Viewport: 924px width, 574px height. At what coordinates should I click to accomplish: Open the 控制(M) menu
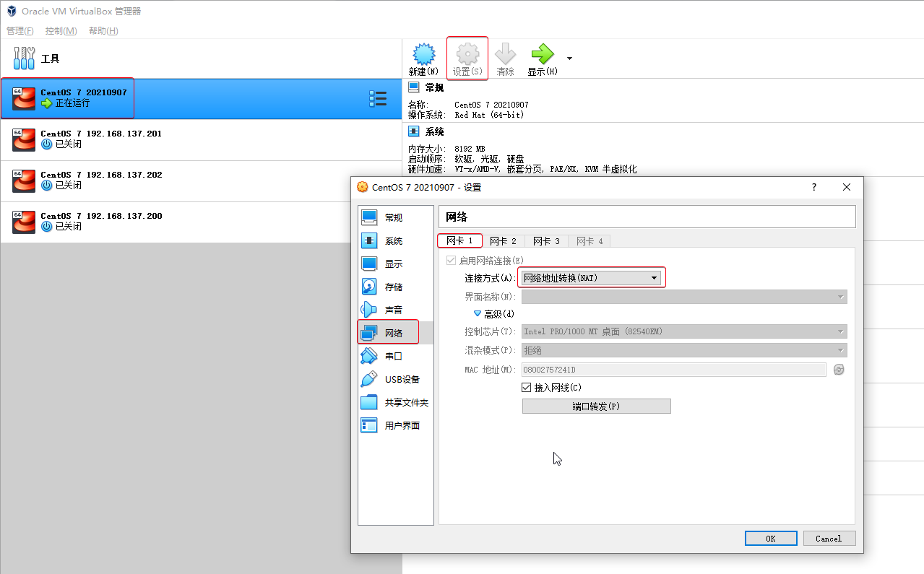coord(61,31)
